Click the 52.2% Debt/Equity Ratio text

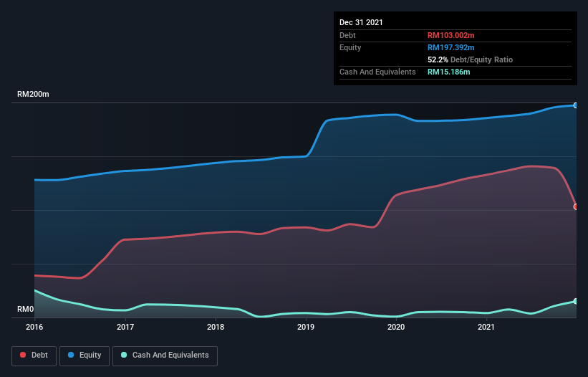(x=471, y=59)
